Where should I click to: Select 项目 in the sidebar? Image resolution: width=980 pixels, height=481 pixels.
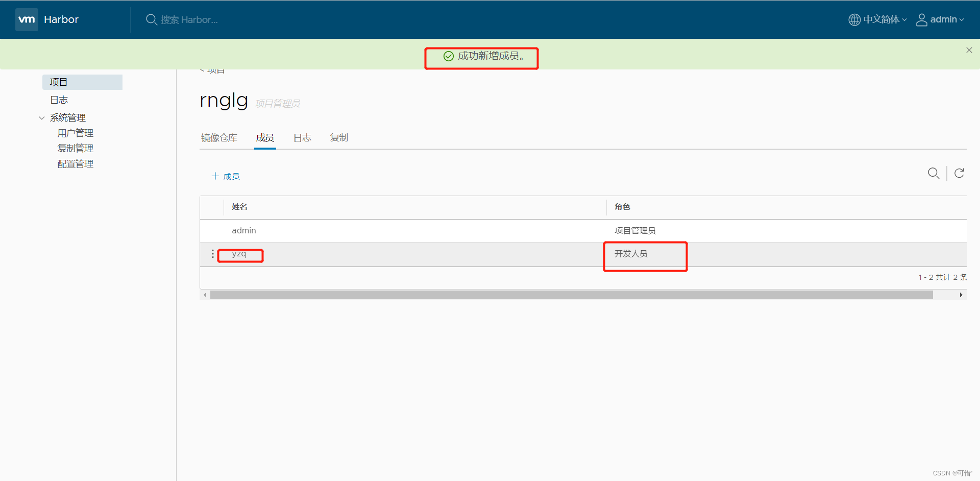[x=82, y=82]
